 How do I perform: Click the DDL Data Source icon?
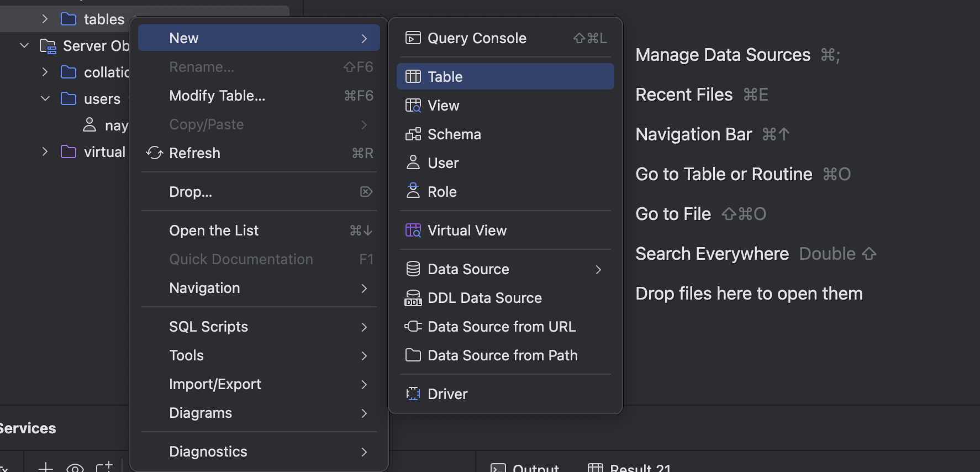413,298
